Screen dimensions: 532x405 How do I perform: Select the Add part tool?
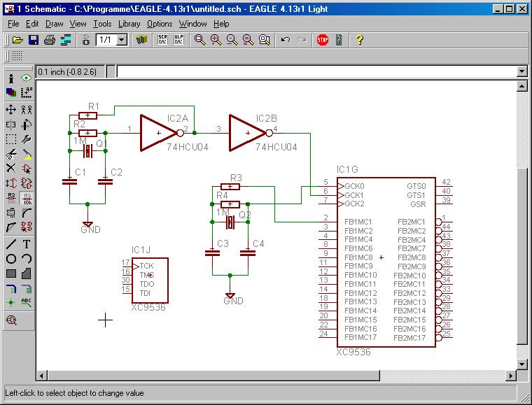tap(26, 169)
